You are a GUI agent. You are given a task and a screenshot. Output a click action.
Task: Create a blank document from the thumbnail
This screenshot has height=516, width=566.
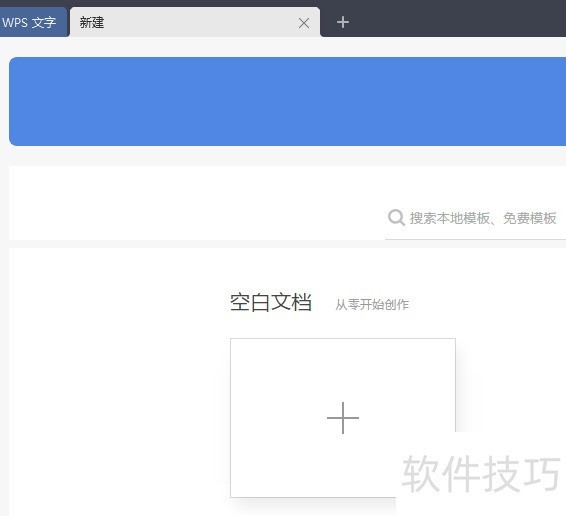click(x=343, y=418)
